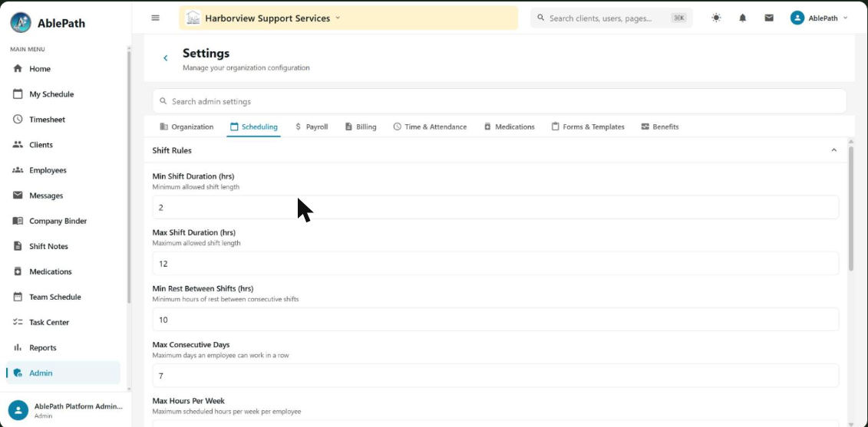
Task: Click the Max Shift Duration input
Action: tap(496, 263)
